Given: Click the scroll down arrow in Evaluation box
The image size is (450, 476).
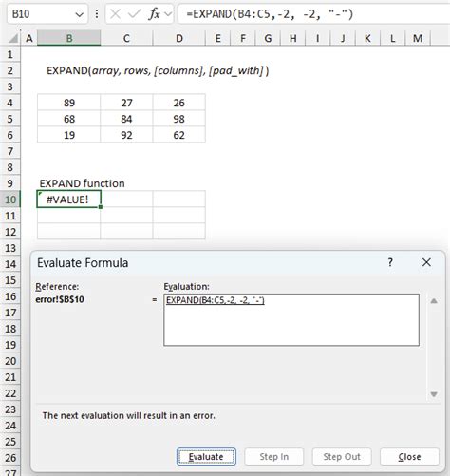Looking at the screenshot, I should 434,394.
